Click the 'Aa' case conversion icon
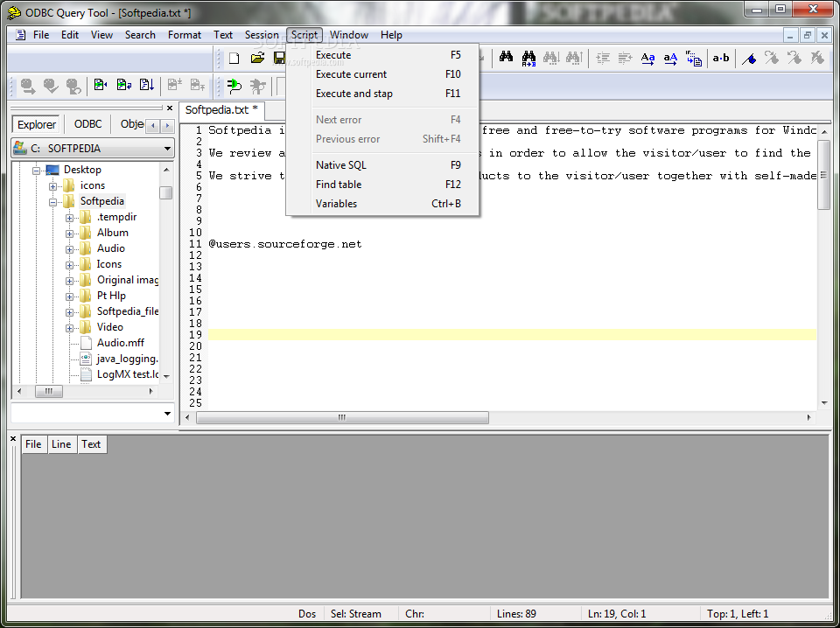This screenshot has width=840, height=628. (647, 58)
